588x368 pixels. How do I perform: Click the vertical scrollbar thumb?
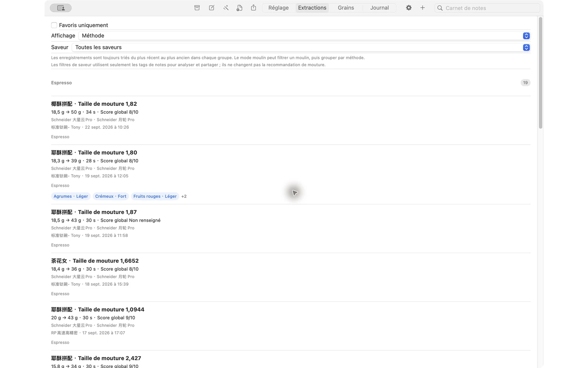(541, 73)
